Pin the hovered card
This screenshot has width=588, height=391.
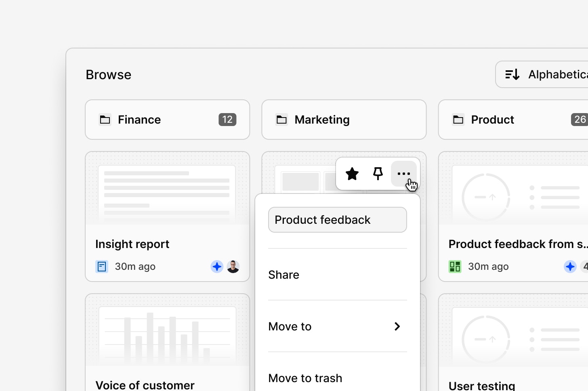coord(378,174)
